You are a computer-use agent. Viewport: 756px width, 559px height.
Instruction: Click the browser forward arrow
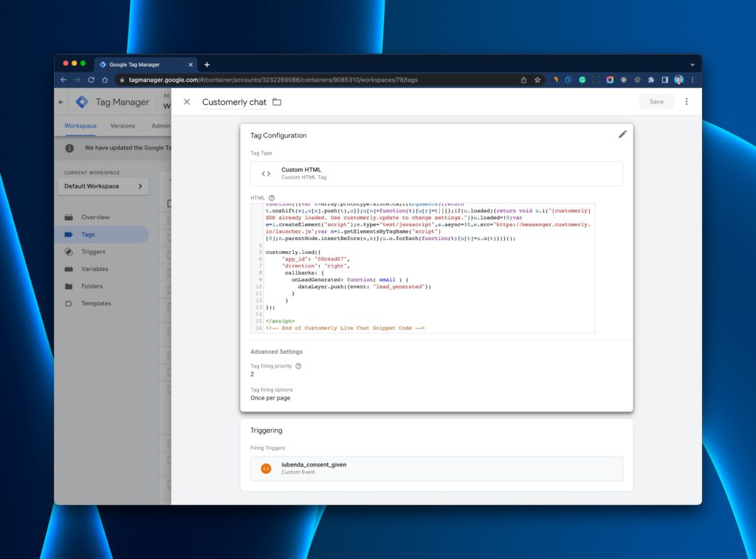[77, 80]
